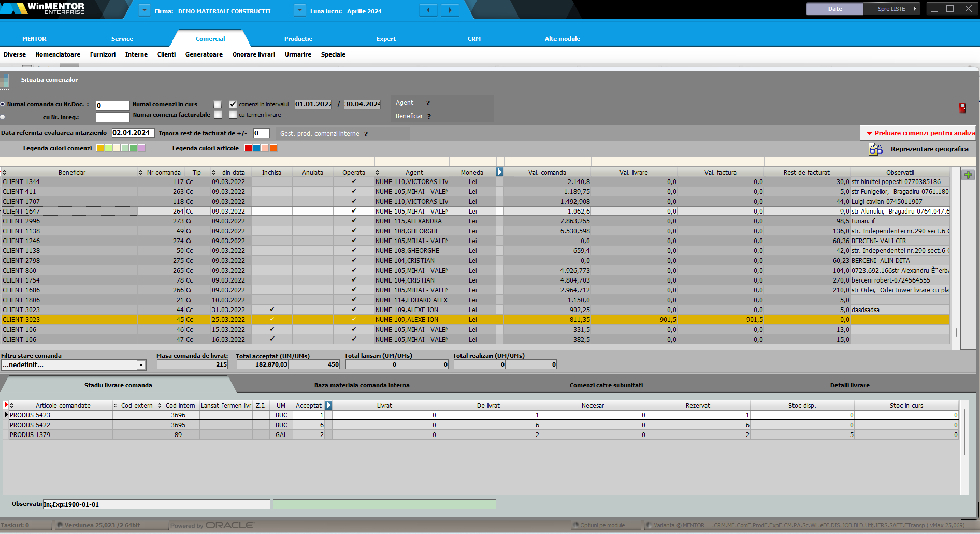Click the Spre LISTE button

[x=891, y=9]
